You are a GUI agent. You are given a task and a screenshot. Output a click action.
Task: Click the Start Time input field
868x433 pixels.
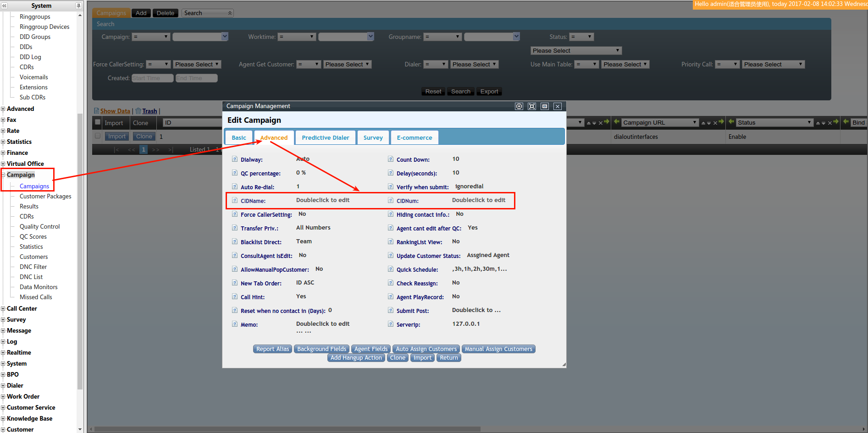click(152, 78)
